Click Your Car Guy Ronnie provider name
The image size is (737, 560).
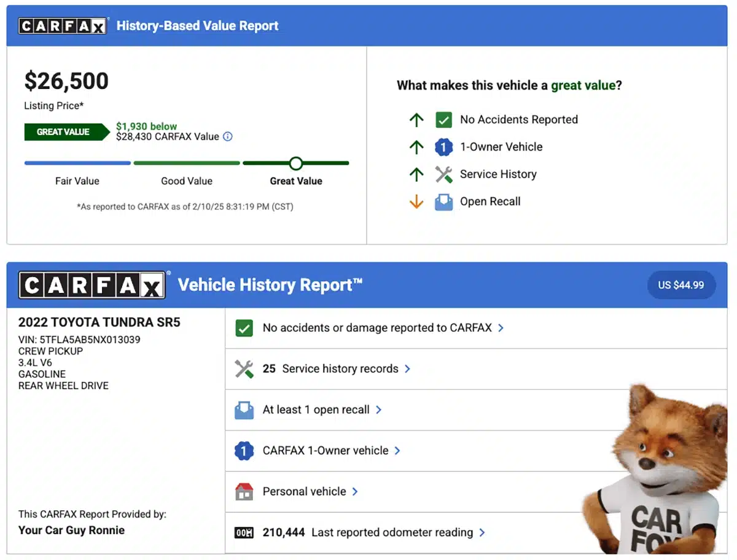tap(71, 530)
